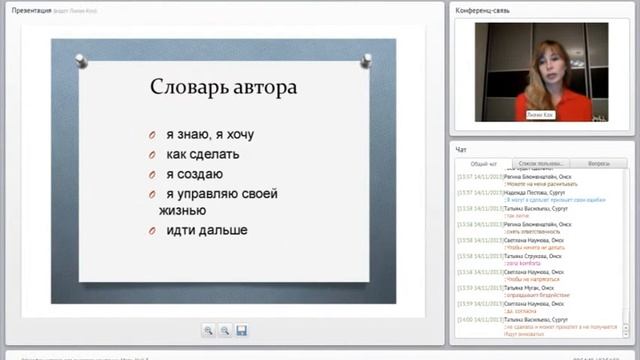640x360 pixels.
Task: Click slide bullet я управляю своей жизнью
Action: click(218, 202)
